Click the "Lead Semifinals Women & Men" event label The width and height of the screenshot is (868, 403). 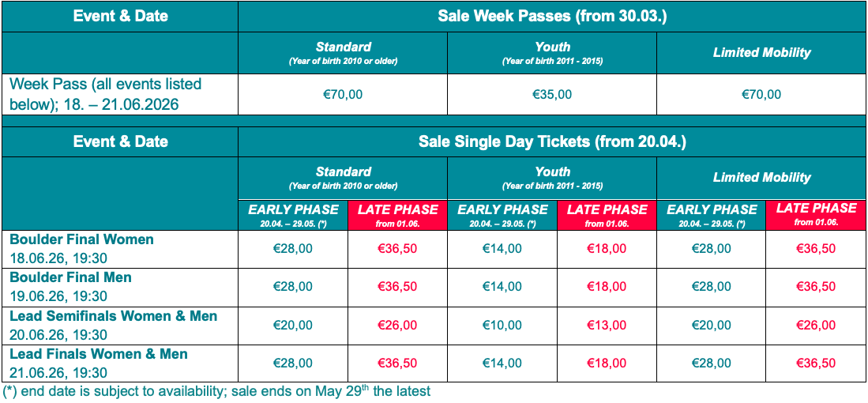coord(113,316)
